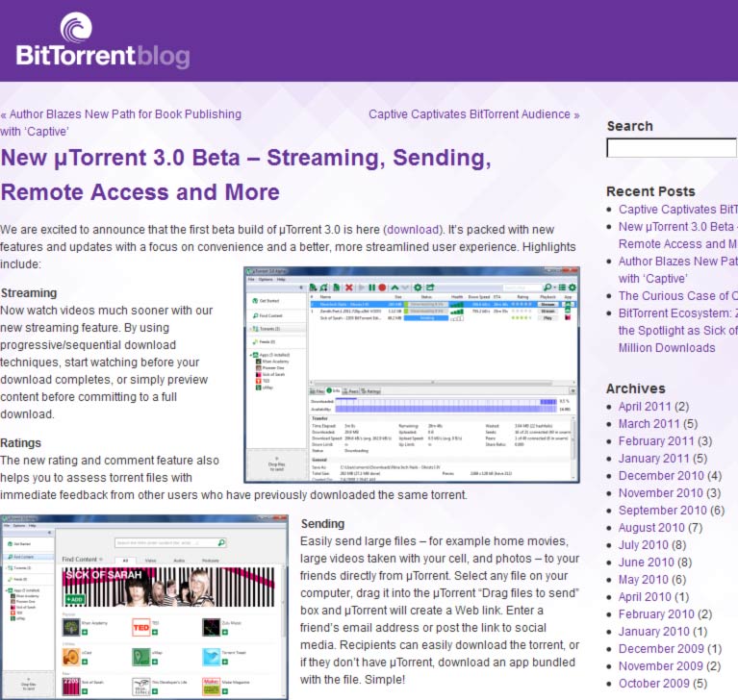Open the June 2010 archive
Image resolution: width=738 pixels, height=700 pixels.
point(647,562)
